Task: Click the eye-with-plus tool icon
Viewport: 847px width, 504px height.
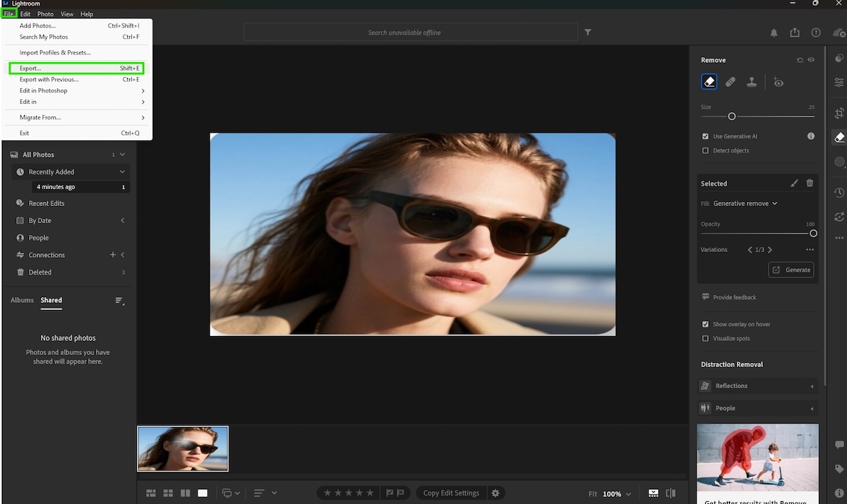Action: (778, 82)
